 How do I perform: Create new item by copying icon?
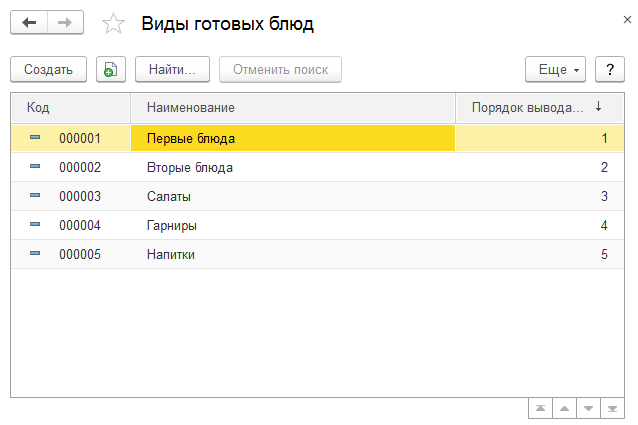pos(111,70)
